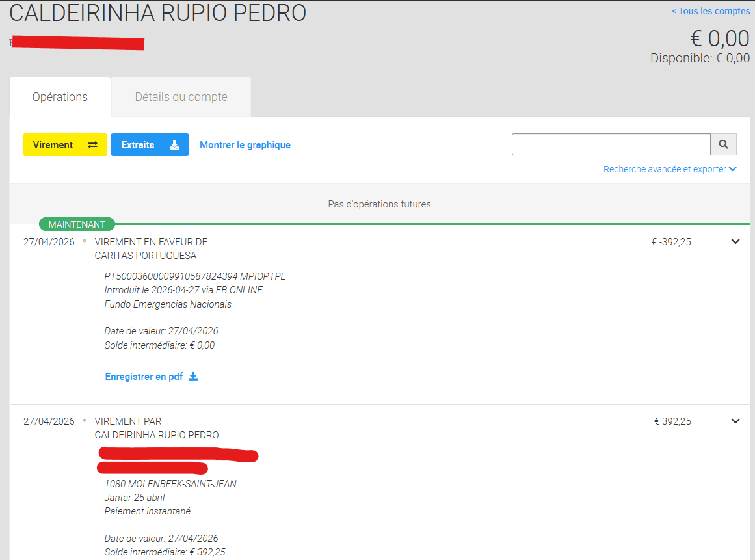This screenshot has height=560, width=755.
Task: Click the yellow Virement button
Action: coord(65,145)
